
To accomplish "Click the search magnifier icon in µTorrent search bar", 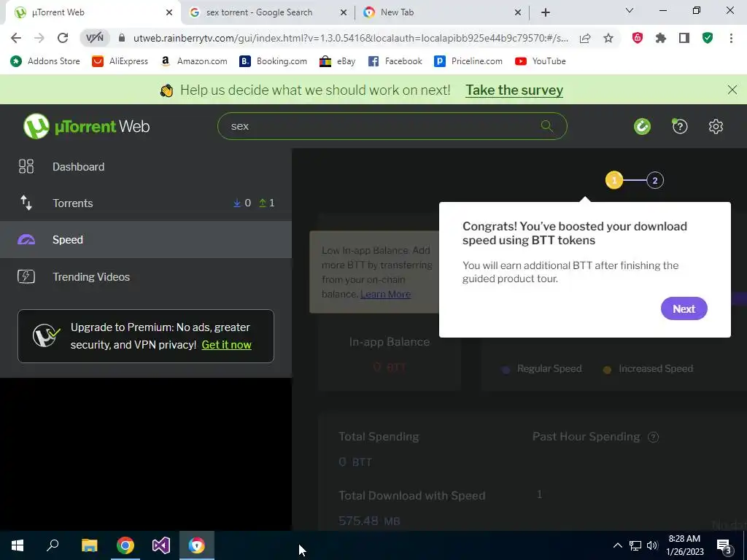I will point(547,126).
